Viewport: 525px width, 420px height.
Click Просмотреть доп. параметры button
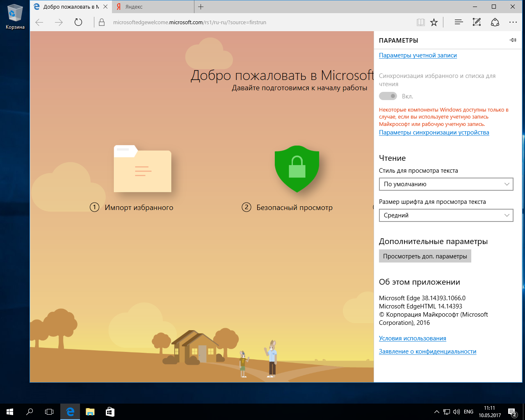[x=425, y=256]
